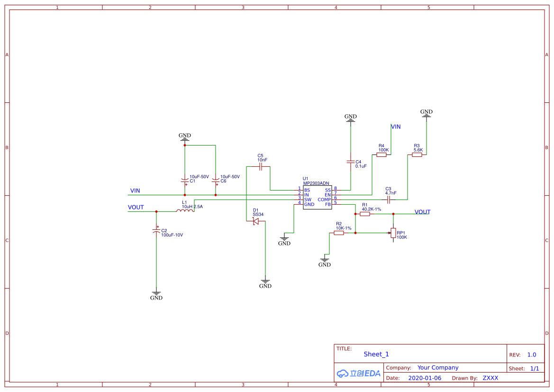
Task: Click the SS pin label on U1
Action: [x=328, y=190]
